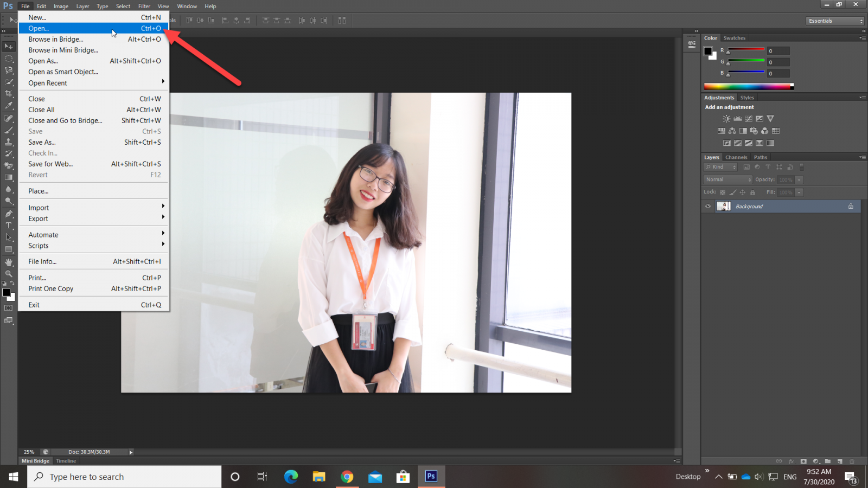Open the Swatches tab

pyautogui.click(x=734, y=38)
